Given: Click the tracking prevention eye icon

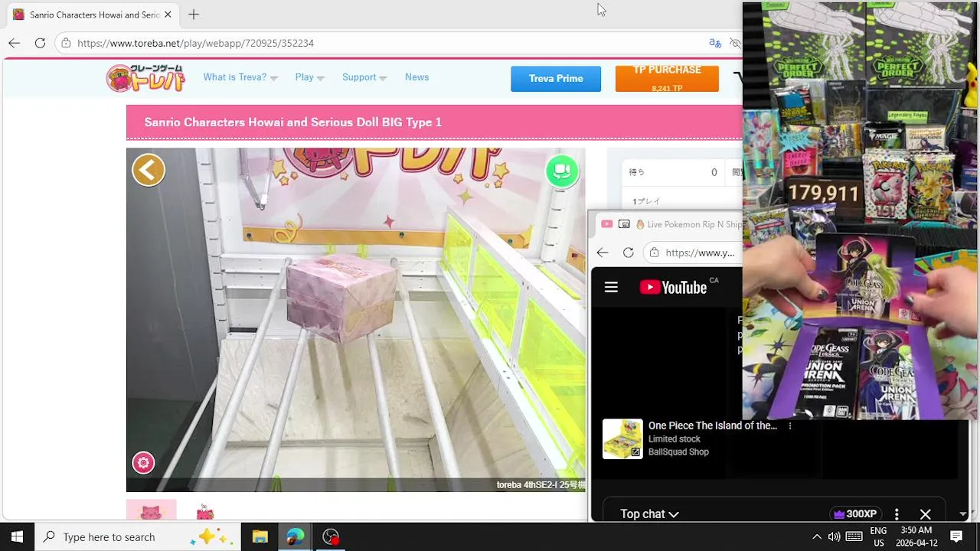Looking at the screenshot, I should click(735, 43).
